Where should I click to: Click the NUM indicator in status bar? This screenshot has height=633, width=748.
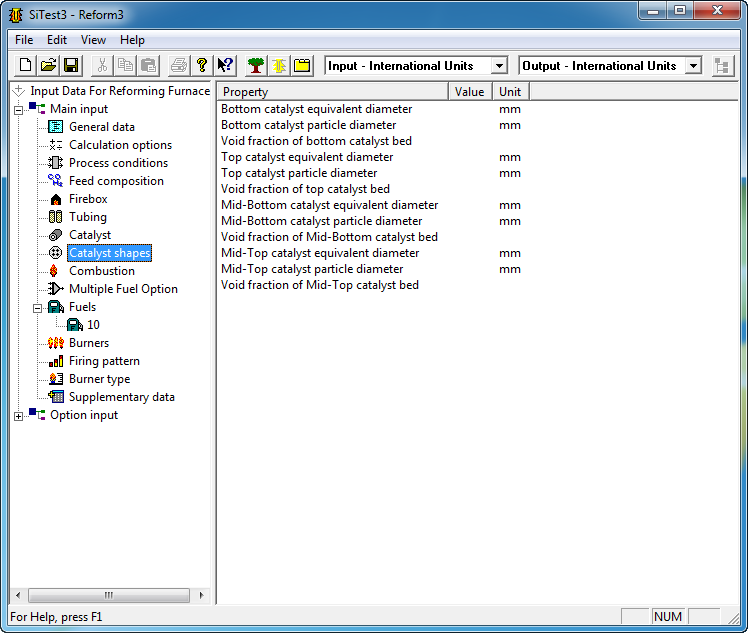[668, 616]
